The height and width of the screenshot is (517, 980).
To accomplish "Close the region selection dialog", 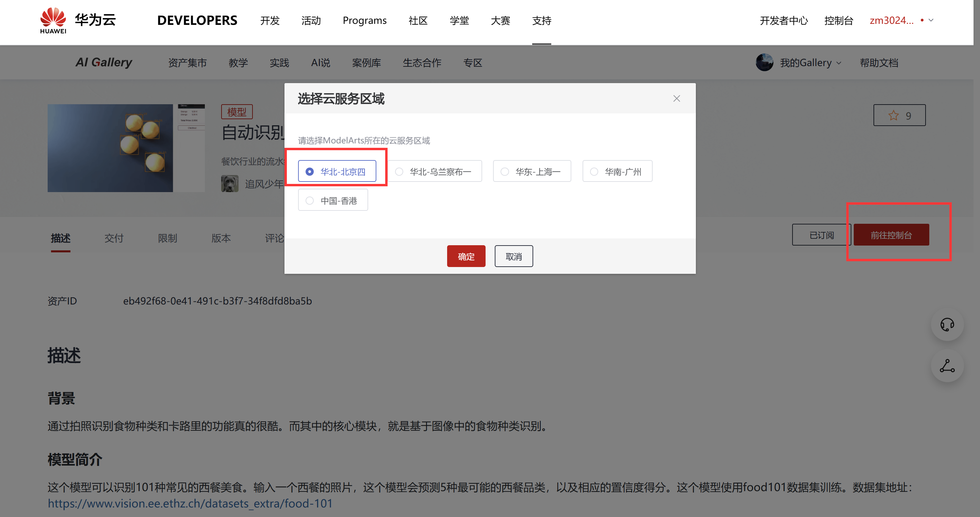I will pos(676,99).
